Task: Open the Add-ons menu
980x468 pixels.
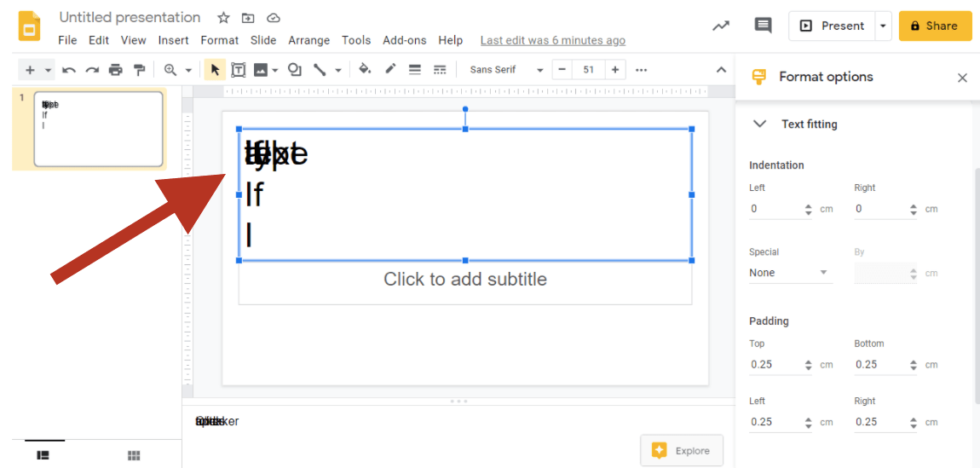Action: click(x=405, y=41)
